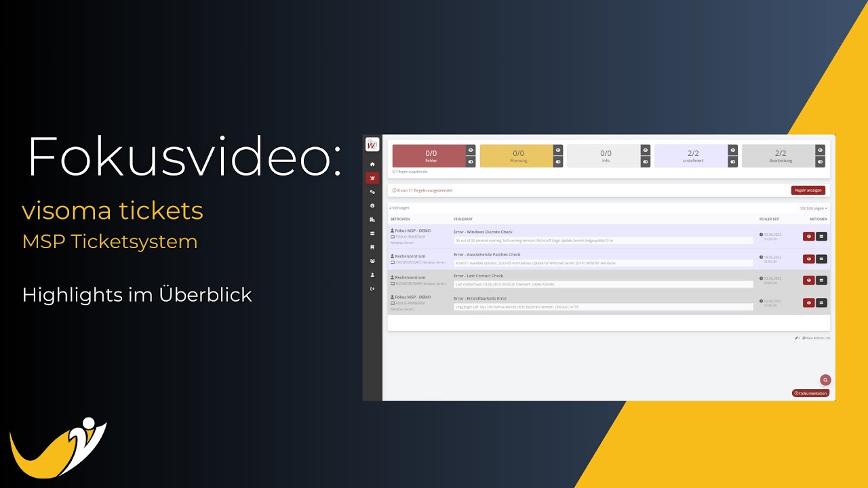The image size is (868, 488).
Task: Open the user group icon in sidebar
Action: pos(372,261)
